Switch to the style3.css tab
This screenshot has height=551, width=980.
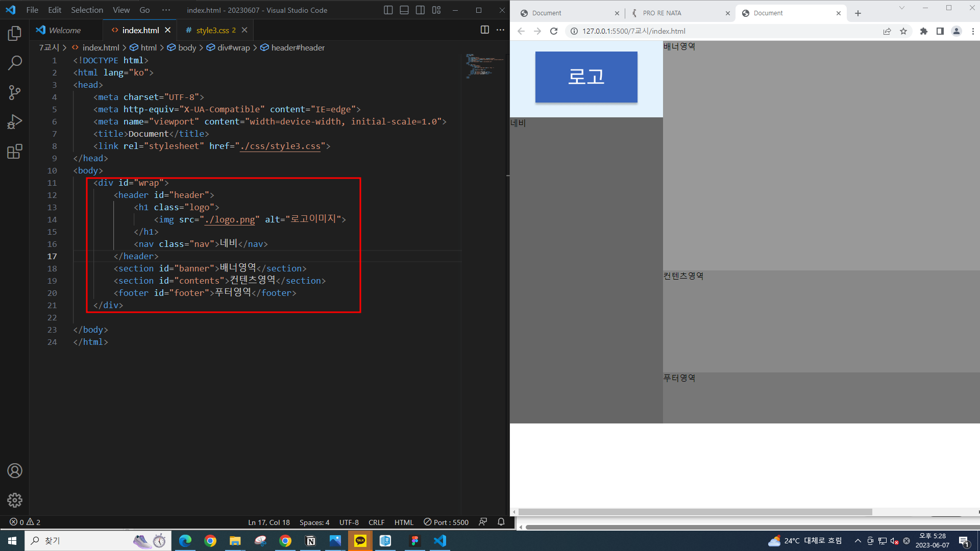pyautogui.click(x=212, y=30)
